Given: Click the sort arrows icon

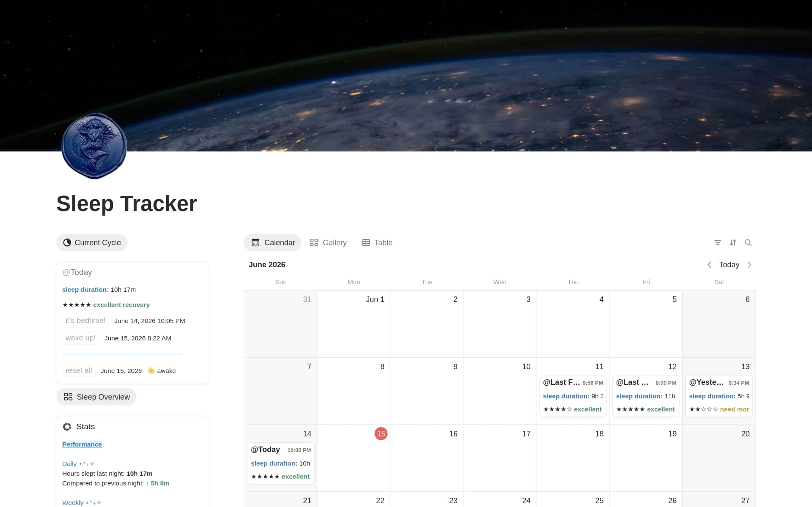Looking at the screenshot, I should (x=733, y=243).
